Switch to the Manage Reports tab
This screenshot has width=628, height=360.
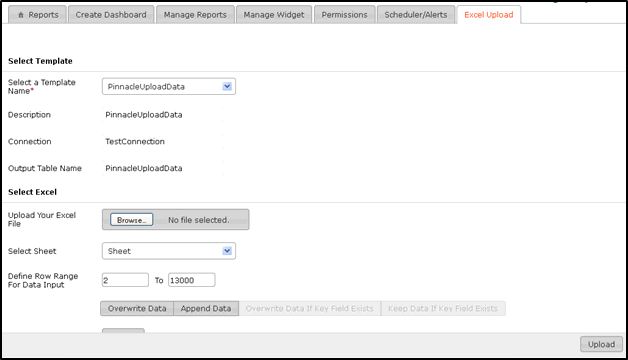pos(195,15)
